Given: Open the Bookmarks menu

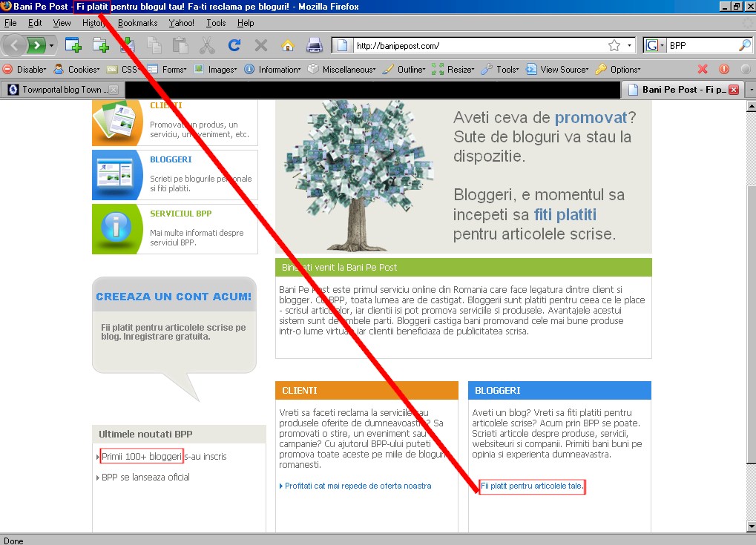Looking at the screenshot, I should 137,23.
